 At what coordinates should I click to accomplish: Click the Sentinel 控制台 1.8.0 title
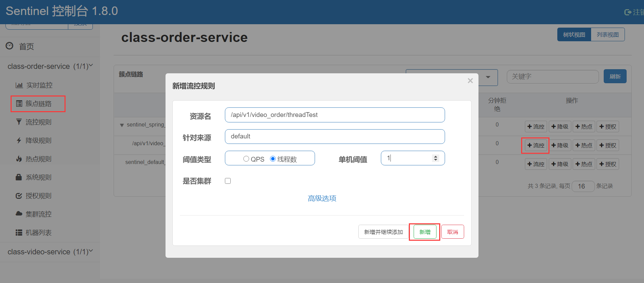pyautogui.click(x=62, y=11)
